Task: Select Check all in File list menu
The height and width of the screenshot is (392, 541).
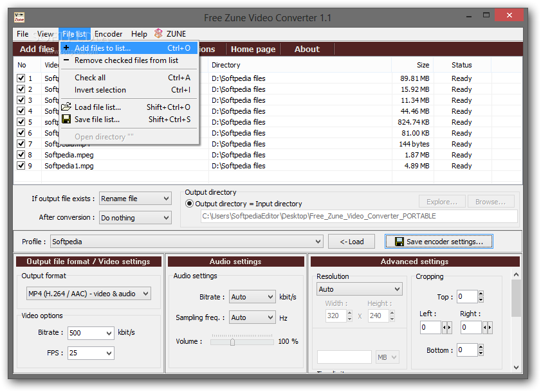Action: click(129, 78)
